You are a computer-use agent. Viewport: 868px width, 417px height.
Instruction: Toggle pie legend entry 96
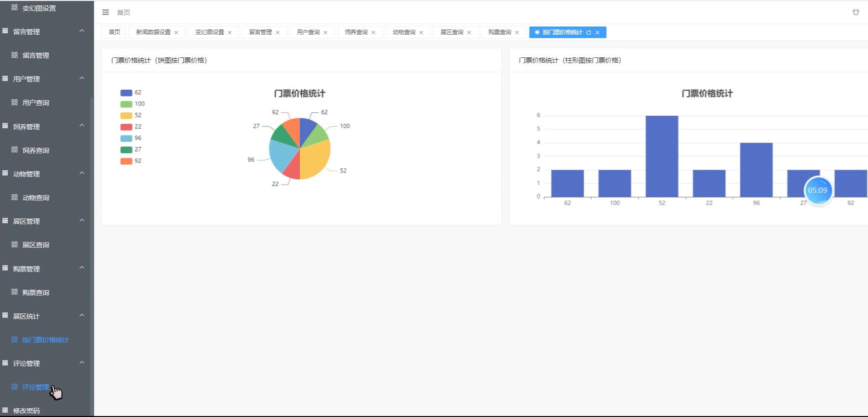131,138
